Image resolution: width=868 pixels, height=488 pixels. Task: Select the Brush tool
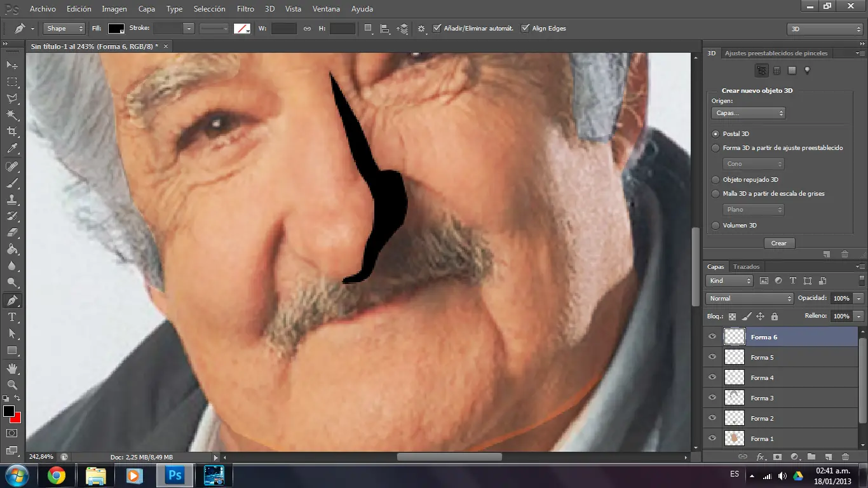(12, 183)
